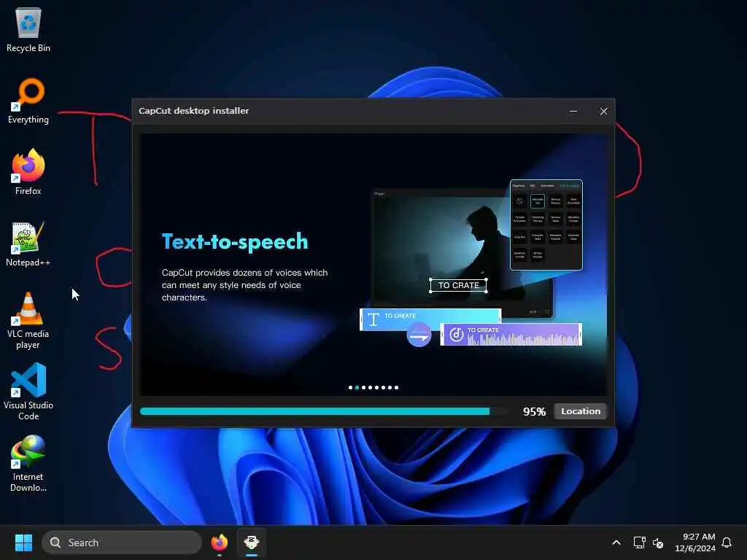Select the VLC media player shortcut

[28, 321]
